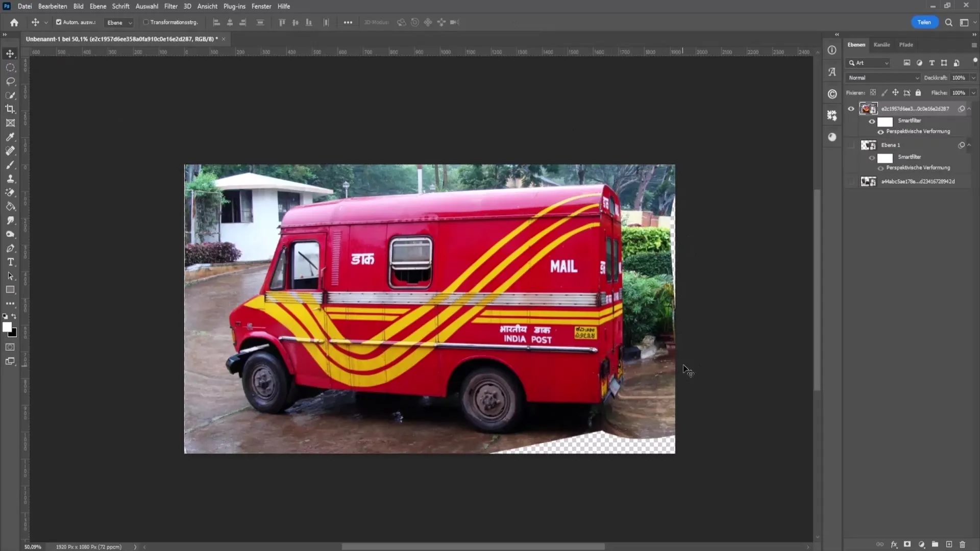Lock transparent pixels in Fixieren row
The height and width of the screenshot is (551, 980).
873,93
